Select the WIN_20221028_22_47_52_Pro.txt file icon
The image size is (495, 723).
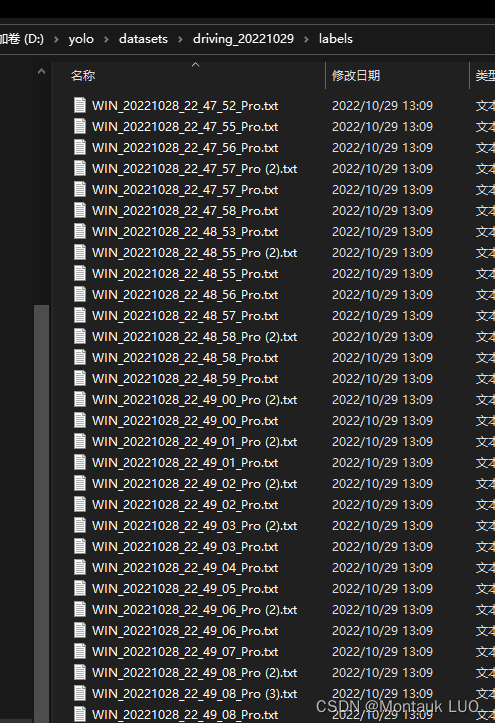point(80,105)
